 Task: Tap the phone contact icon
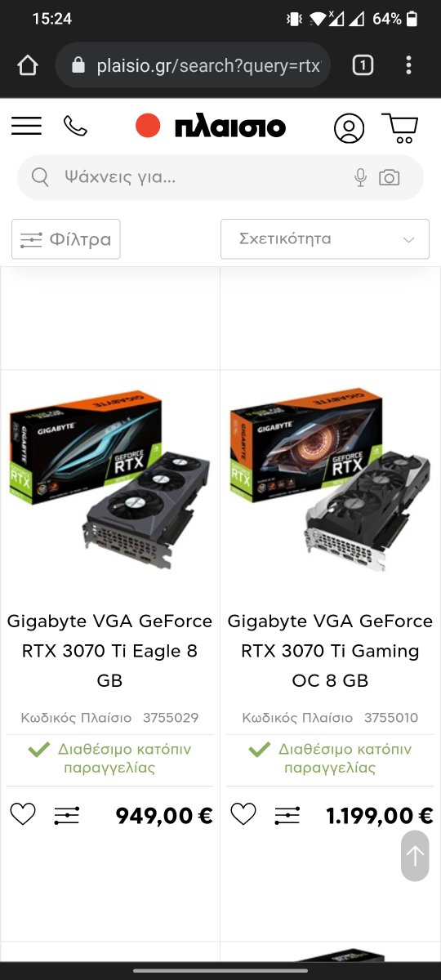coord(75,126)
